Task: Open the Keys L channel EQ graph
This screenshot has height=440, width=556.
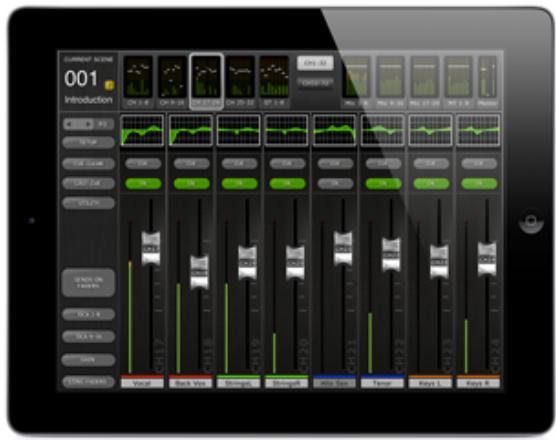Action: (430, 130)
